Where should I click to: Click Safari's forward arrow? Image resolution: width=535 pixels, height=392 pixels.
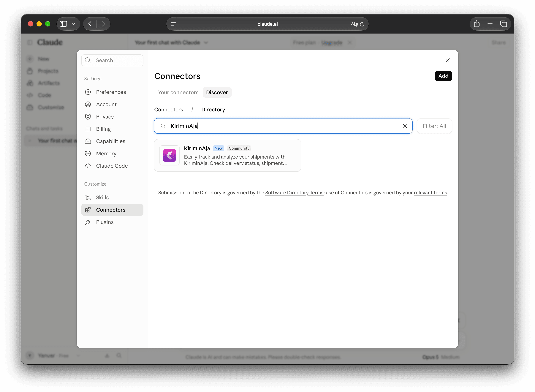[x=103, y=24]
